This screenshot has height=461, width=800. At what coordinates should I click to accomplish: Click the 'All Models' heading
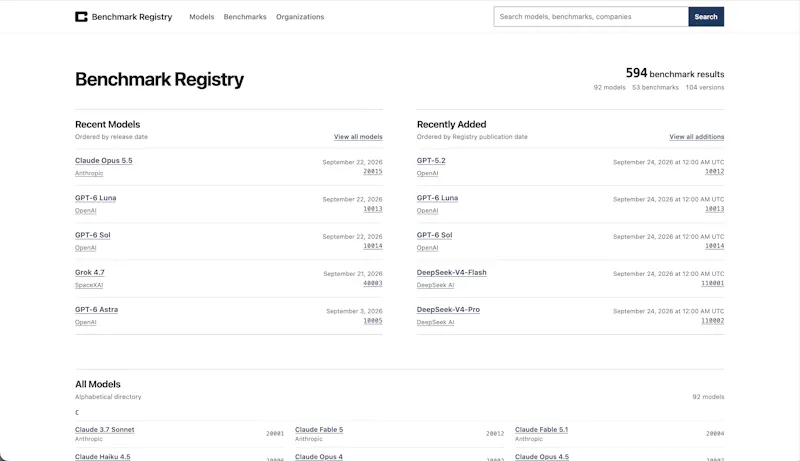click(x=98, y=385)
